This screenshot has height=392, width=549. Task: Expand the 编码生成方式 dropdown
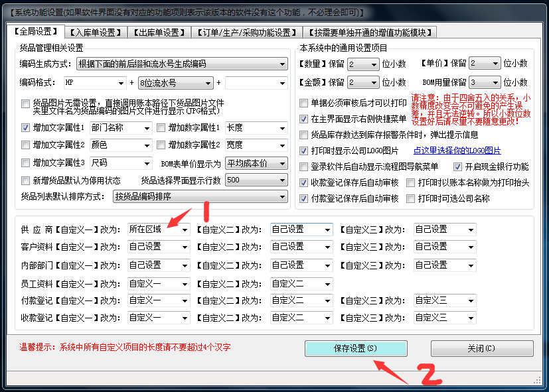[x=281, y=64]
